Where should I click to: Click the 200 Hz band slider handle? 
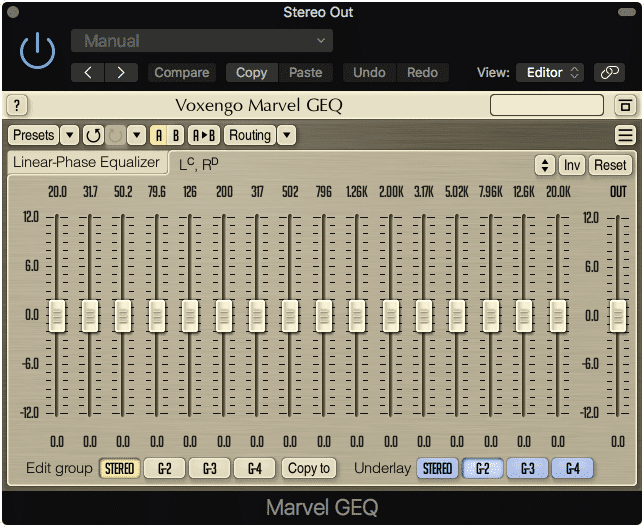(x=224, y=315)
